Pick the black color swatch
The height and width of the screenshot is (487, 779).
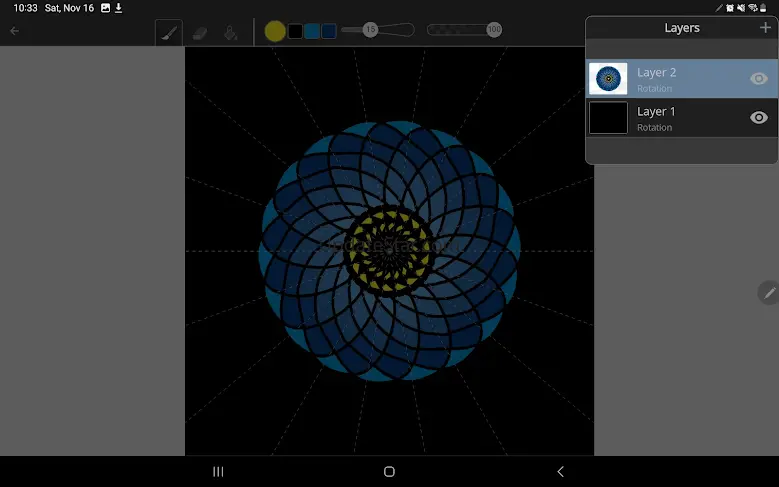[295, 31]
